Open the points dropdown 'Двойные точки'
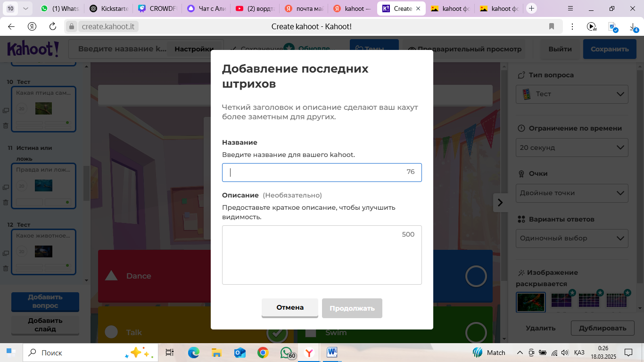Screen dimensions: 644x362 (x=572, y=193)
